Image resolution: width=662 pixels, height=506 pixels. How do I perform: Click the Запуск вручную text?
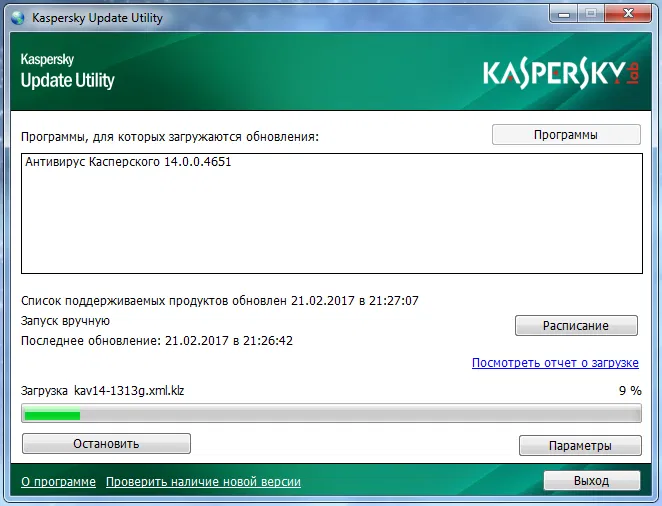coord(65,321)
